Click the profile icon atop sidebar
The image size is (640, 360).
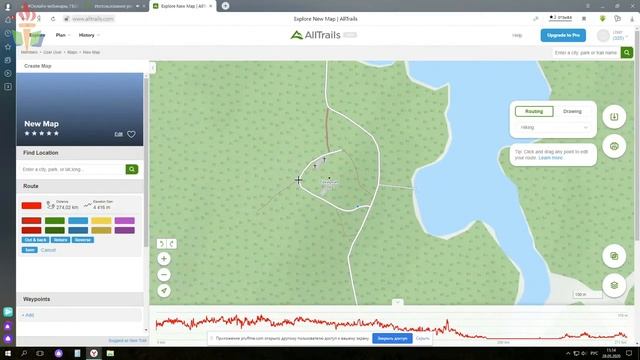pos(8,7)
